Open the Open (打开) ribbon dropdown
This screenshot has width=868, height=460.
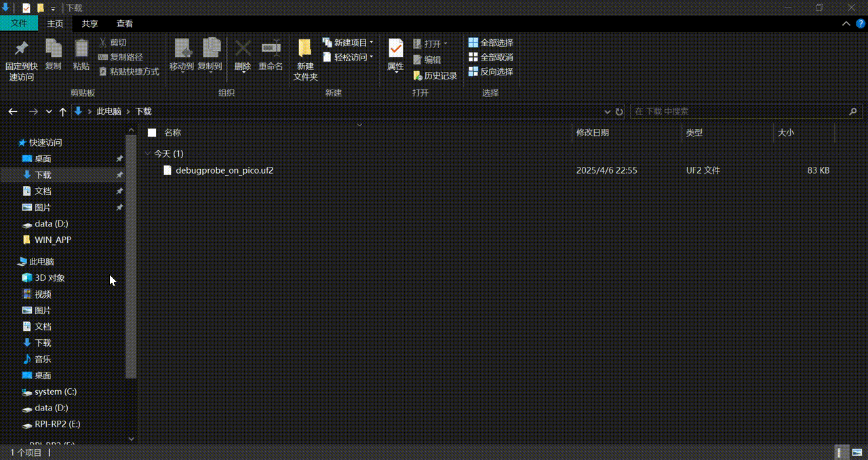click(x=431, y=43)
